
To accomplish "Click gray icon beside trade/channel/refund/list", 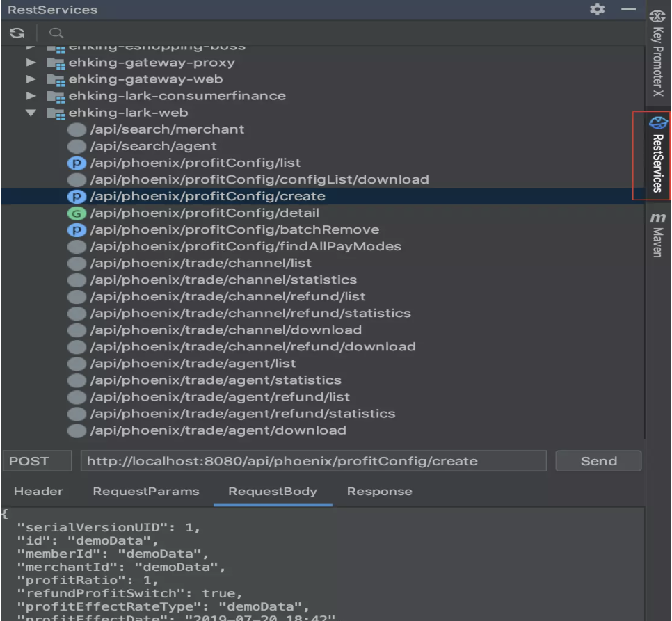I will (77, 297).
